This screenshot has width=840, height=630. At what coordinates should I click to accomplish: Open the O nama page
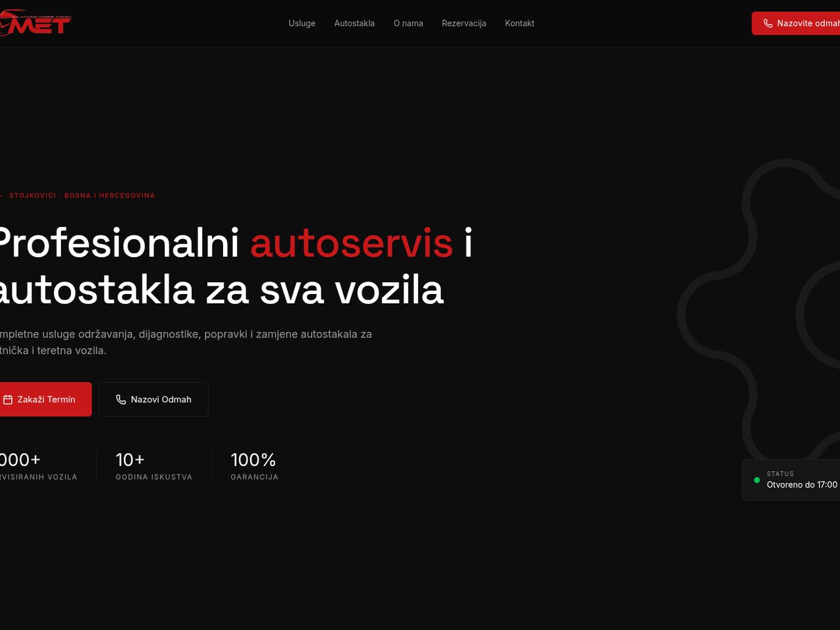(408, 23)
